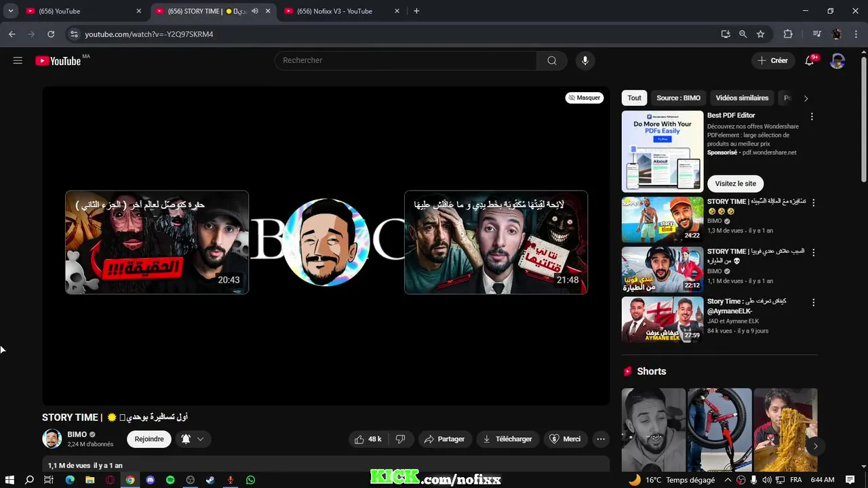868x488 pixels.
Task: Expand notification preference chevron beside bell
Action: [201, 439]
